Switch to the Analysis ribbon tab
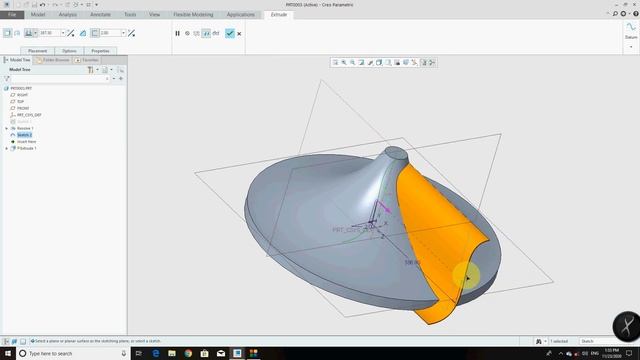 point(68,15)
